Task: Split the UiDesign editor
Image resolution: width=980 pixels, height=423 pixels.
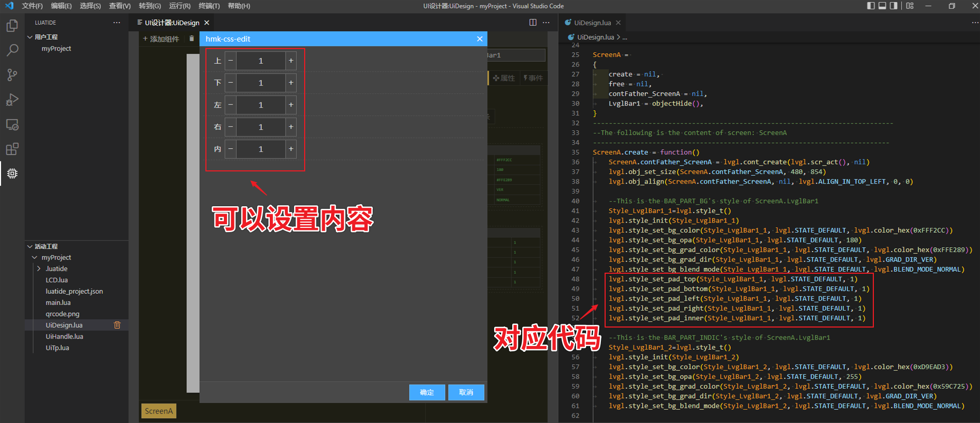Action: pyautogui.click(x=533, y=23)
